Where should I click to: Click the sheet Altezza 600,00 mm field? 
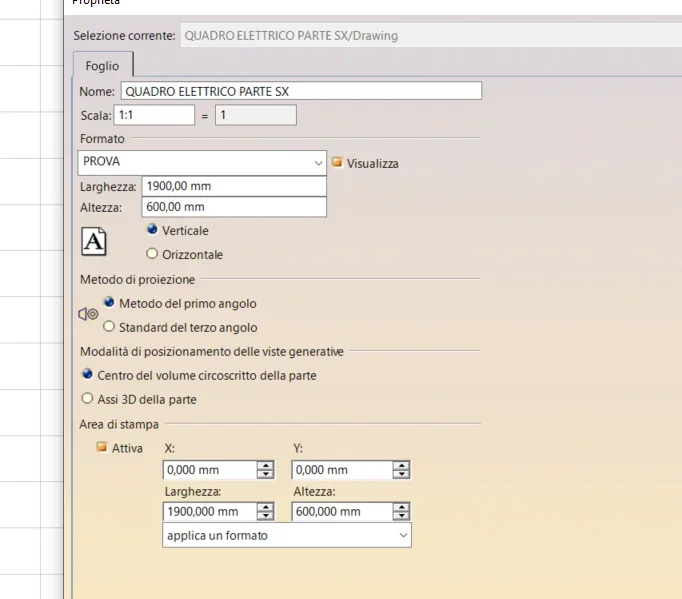[234, 207]
